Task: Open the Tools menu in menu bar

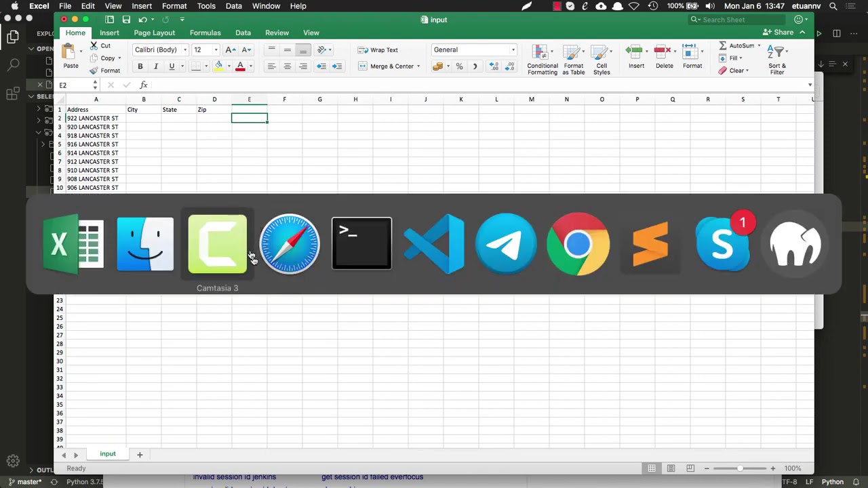Action: 206,6
